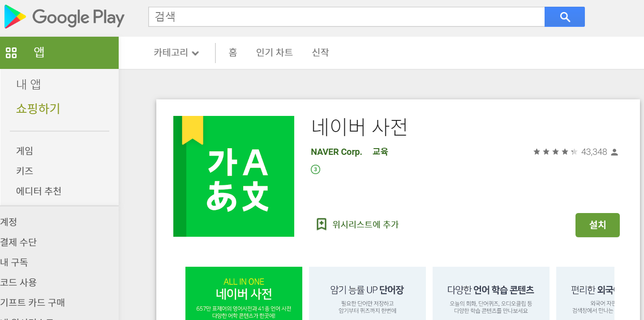Open the 카테고리 dropdown

[176, 53]
